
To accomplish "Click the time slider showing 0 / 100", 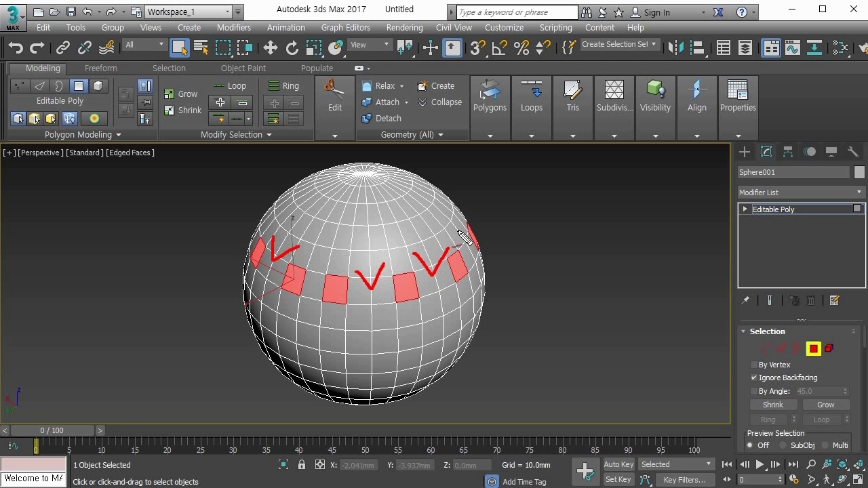I will 52,430.
